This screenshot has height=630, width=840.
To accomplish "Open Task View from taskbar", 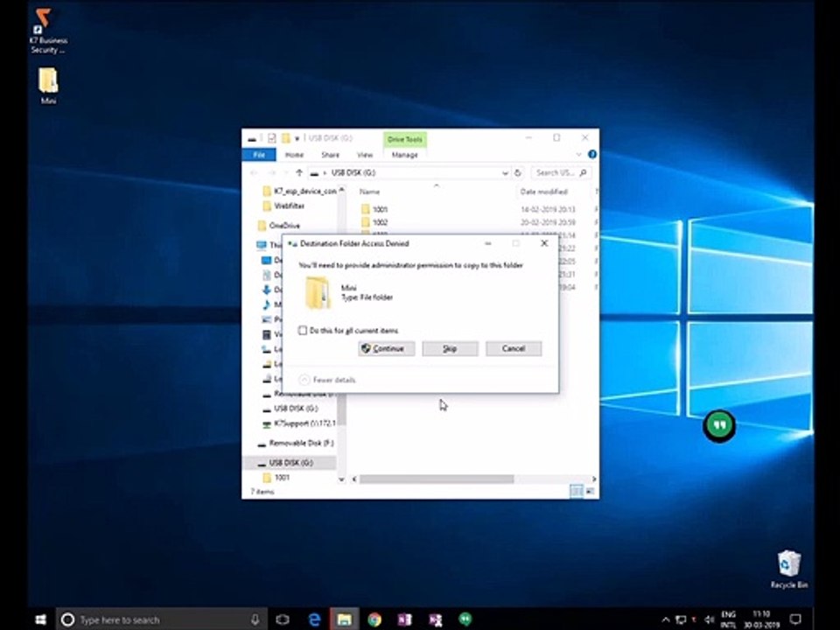I will tap(283, 619).
